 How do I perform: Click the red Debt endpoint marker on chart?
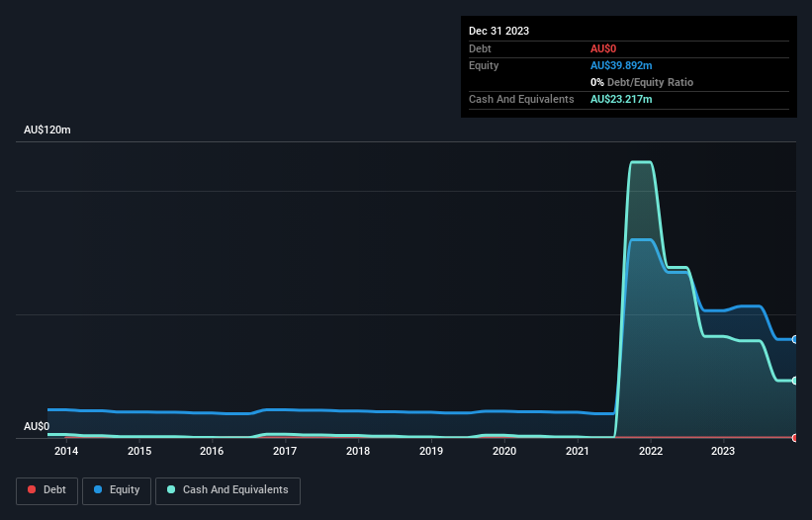pyautogui.click(x=795, y=438)
